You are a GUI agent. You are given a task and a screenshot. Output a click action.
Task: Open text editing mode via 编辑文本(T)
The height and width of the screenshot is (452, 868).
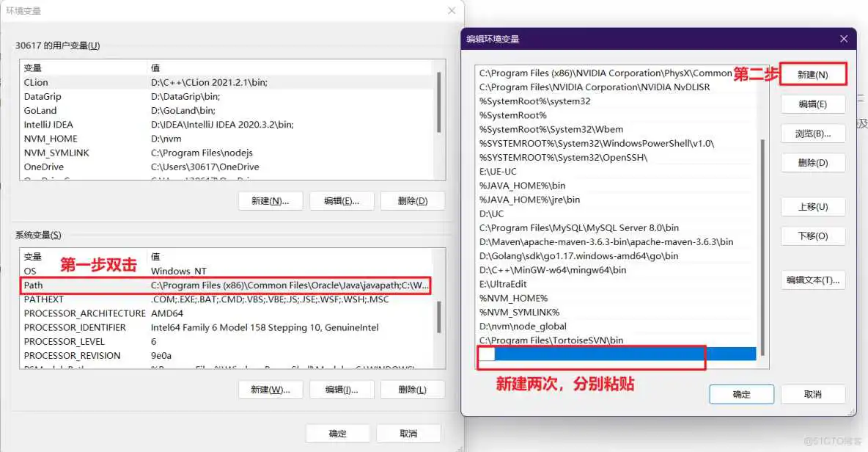tap(813, 280)
